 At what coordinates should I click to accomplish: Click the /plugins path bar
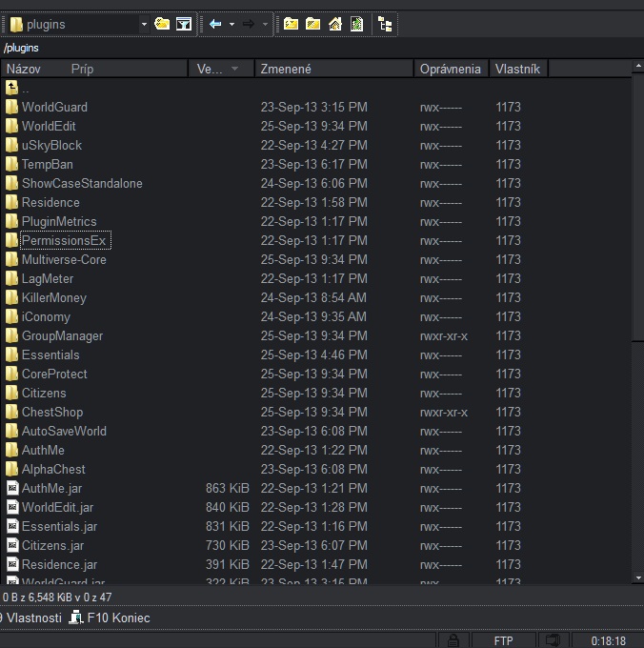[322, 48]
